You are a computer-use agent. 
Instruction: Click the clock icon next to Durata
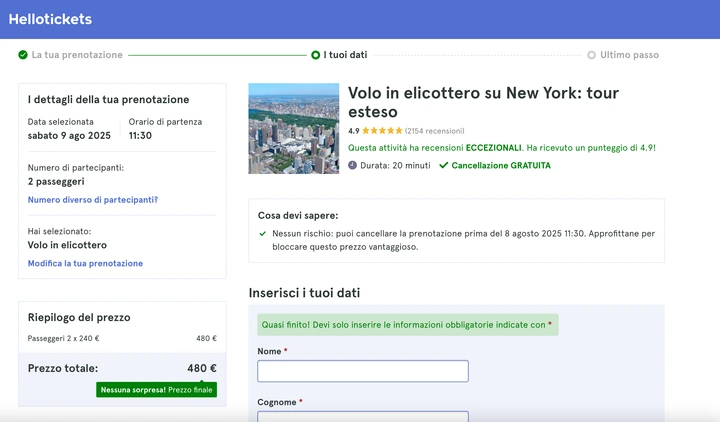point(353,165)
